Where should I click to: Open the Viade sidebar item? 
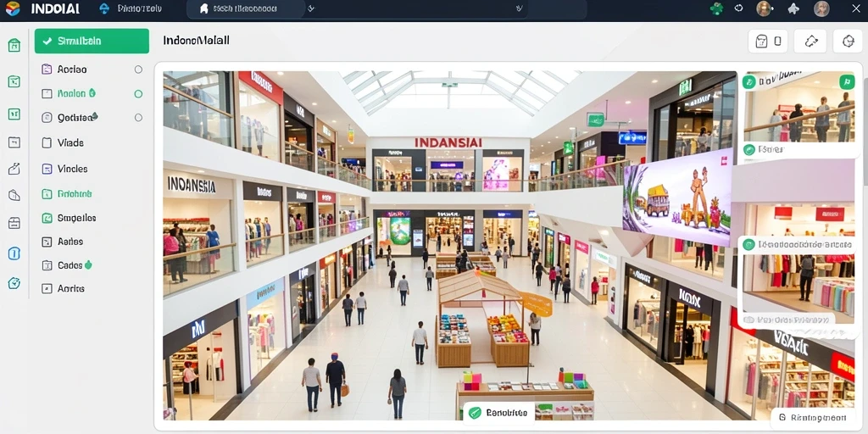92,142
